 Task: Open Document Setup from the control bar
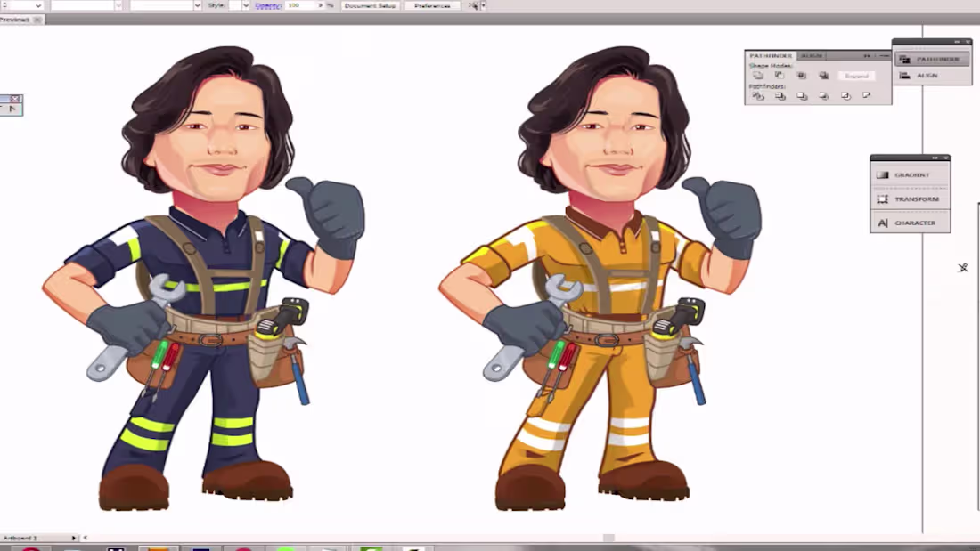(370, 4)
